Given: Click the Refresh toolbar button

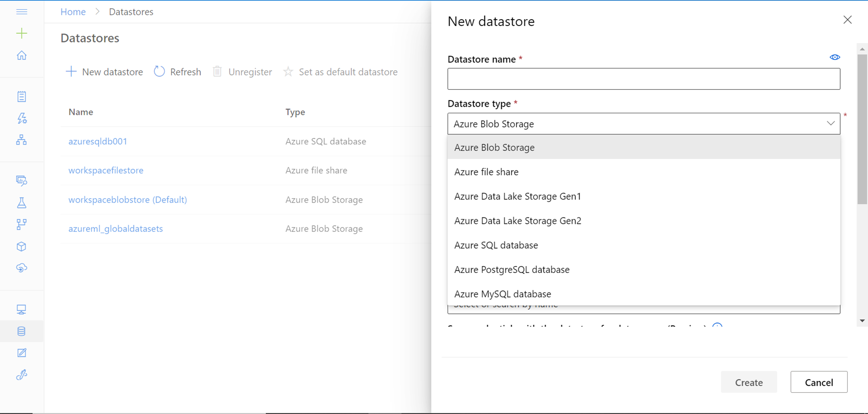Looking at the screenshot, I should coord(178,72).
